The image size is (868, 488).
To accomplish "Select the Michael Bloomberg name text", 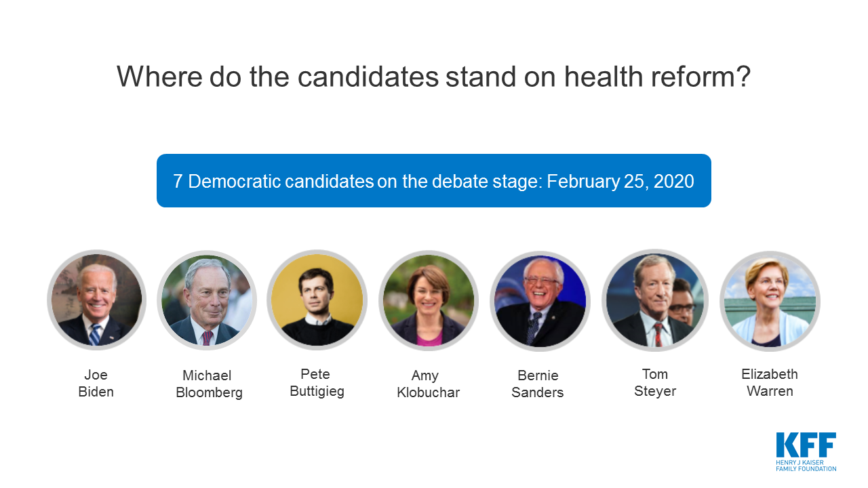I will click(x=209, y=384).
